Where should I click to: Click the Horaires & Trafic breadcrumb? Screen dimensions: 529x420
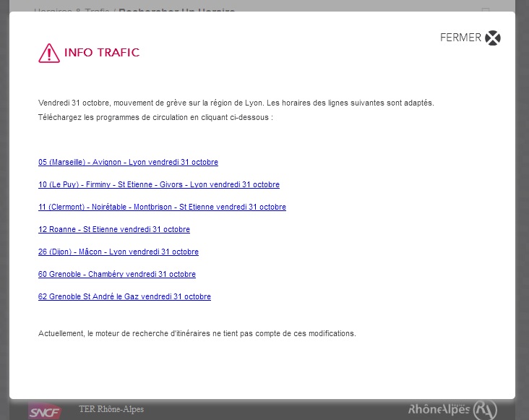(72, 9)
